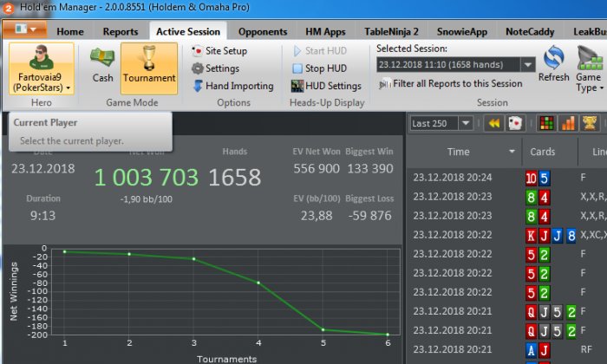Open the Game Type dropdown
Screen dimensions: 607x364
point(590,68)
